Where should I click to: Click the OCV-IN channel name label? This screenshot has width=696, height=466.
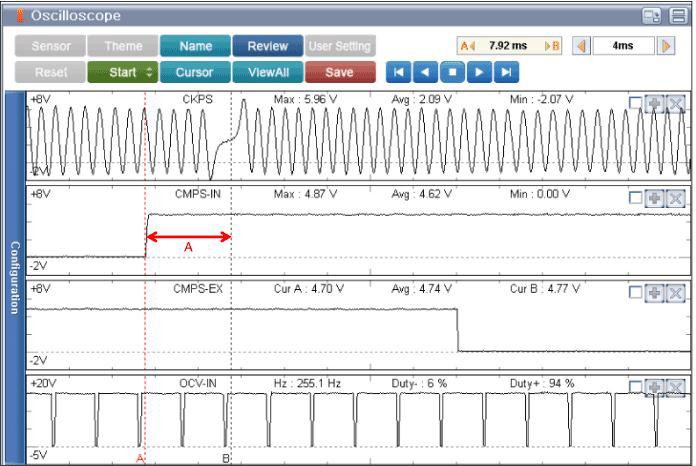pyautogui.click(x=198, y=383)
